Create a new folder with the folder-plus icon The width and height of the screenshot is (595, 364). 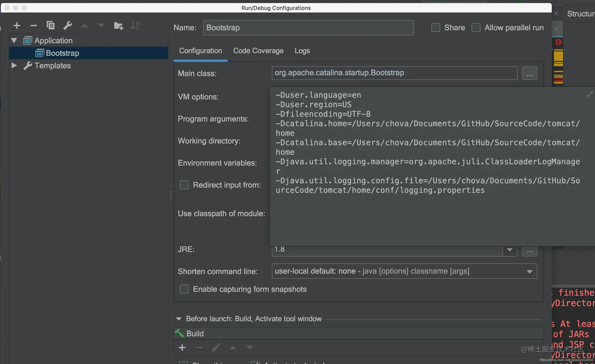pos(118,26)
